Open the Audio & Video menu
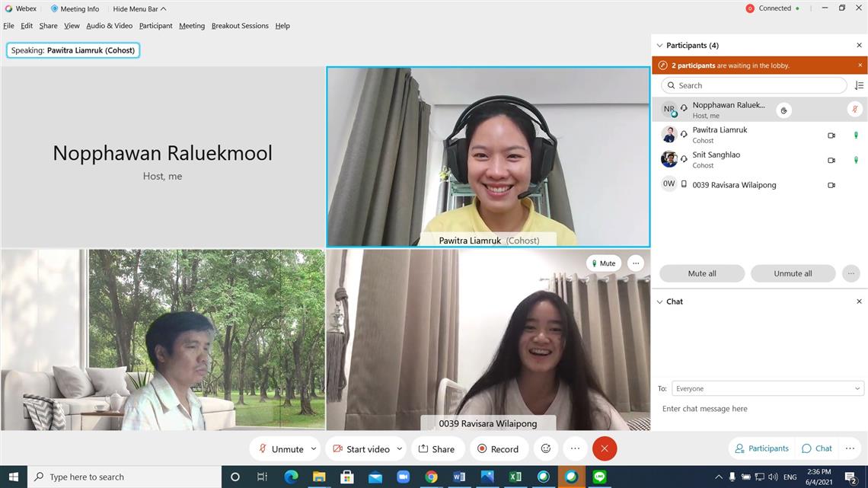868x488 pixels. [109, 26]
